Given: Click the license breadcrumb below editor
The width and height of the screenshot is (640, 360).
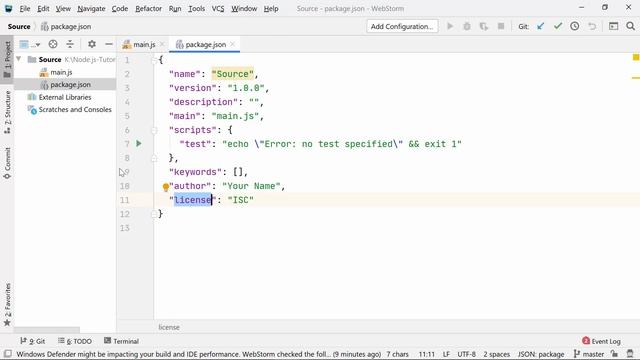Looking at the screenshot, I should click(x=169, y=327).
